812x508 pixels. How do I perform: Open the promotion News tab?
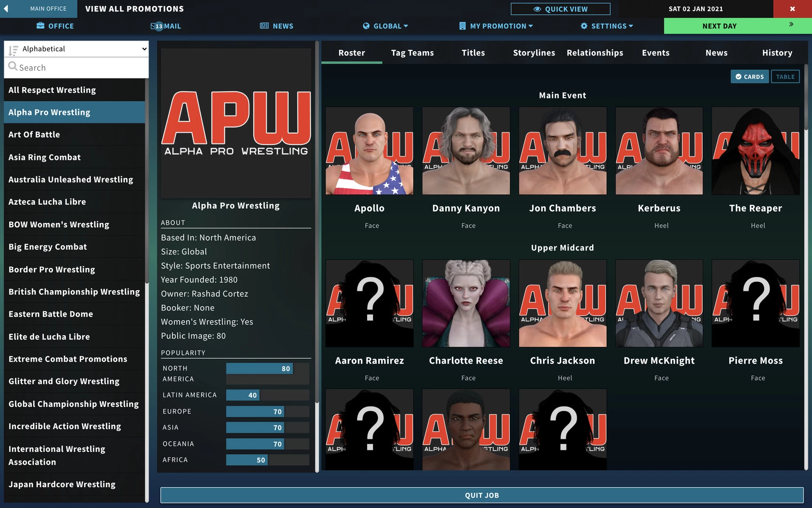(x=716, y=53)
